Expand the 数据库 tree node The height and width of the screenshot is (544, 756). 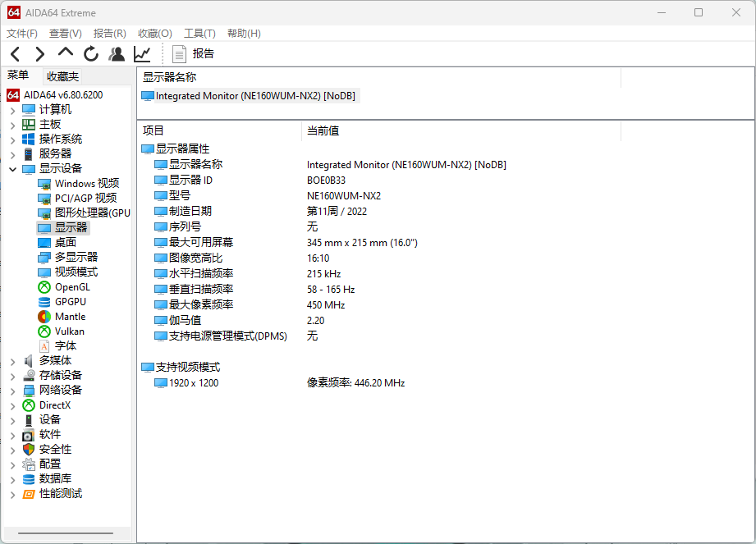13,479
